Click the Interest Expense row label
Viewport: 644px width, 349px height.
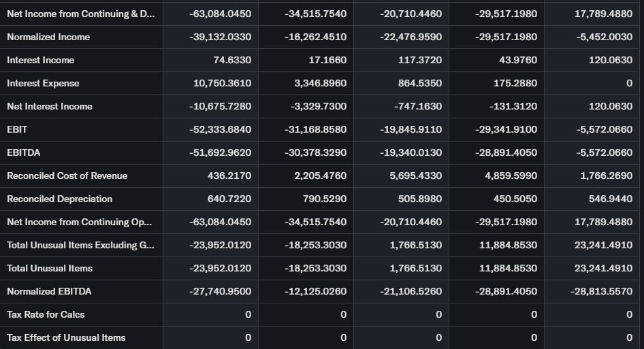tap(43, 83)
